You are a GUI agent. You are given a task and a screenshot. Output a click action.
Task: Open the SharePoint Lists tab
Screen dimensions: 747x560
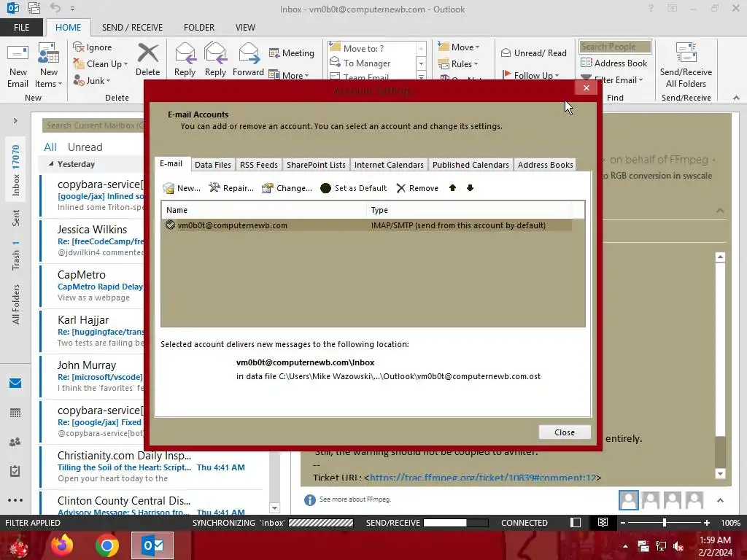click(x=316, y=165)
